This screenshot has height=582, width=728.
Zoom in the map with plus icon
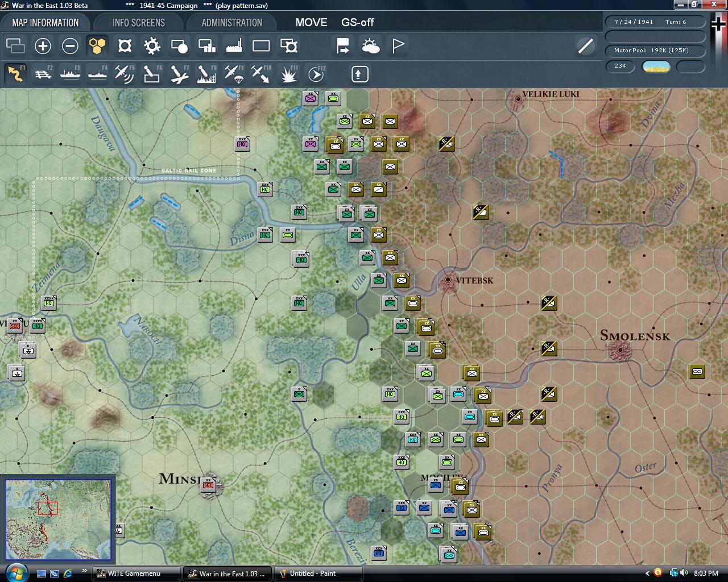coord(43,45)
